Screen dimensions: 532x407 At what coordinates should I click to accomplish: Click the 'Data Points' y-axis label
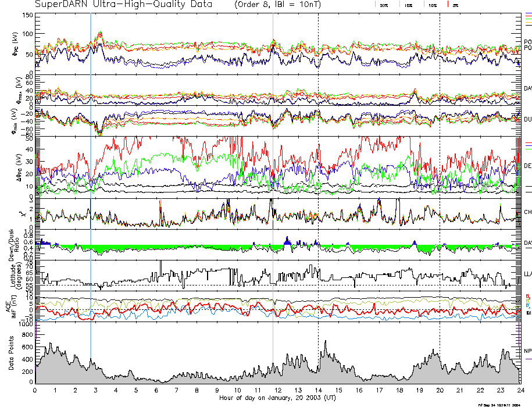point(12,353)
